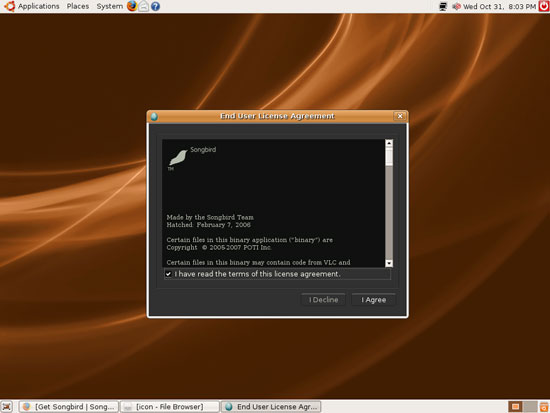Click the I Decline button

click(323, 300)
